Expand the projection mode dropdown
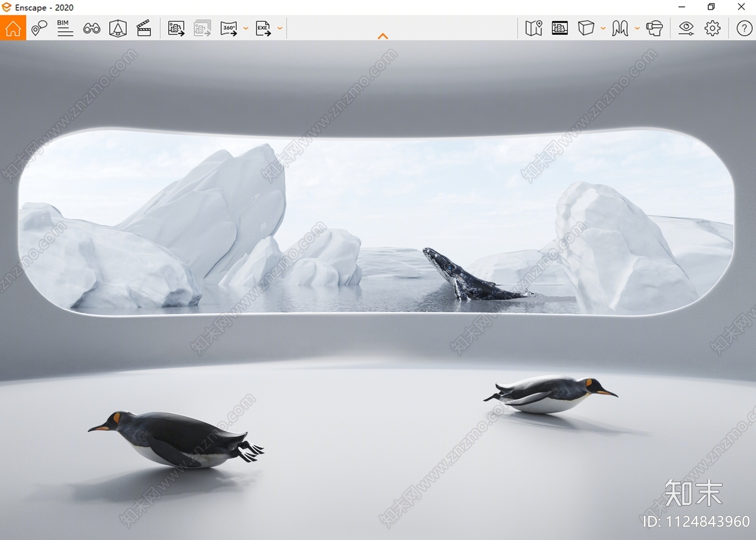Viewport: 756px width, 540px height. (603, 28)
